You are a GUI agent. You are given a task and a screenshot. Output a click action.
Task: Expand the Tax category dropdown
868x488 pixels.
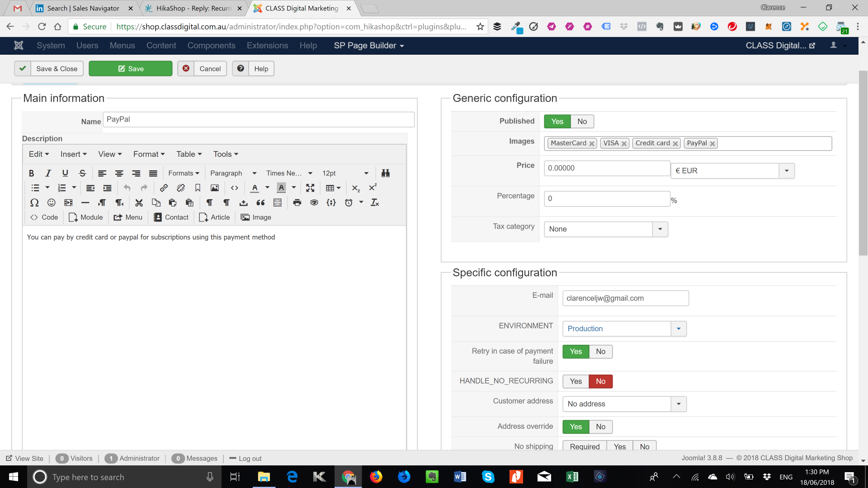click(660, 229)
